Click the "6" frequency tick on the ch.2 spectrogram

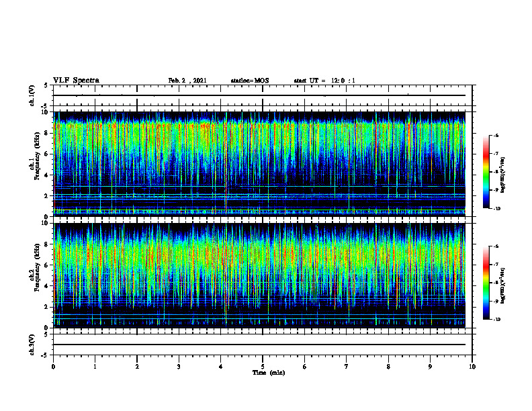[x=46, y=265]
